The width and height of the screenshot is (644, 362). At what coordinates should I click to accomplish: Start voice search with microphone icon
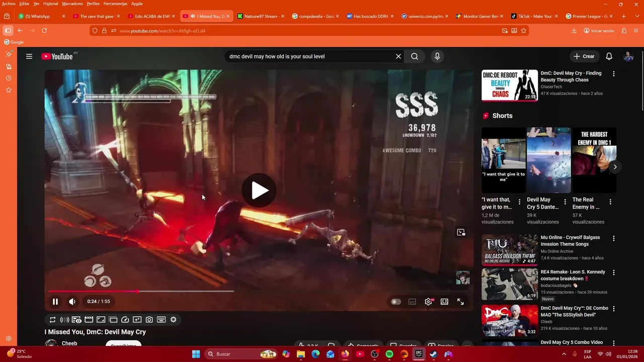tap(437, 56)
